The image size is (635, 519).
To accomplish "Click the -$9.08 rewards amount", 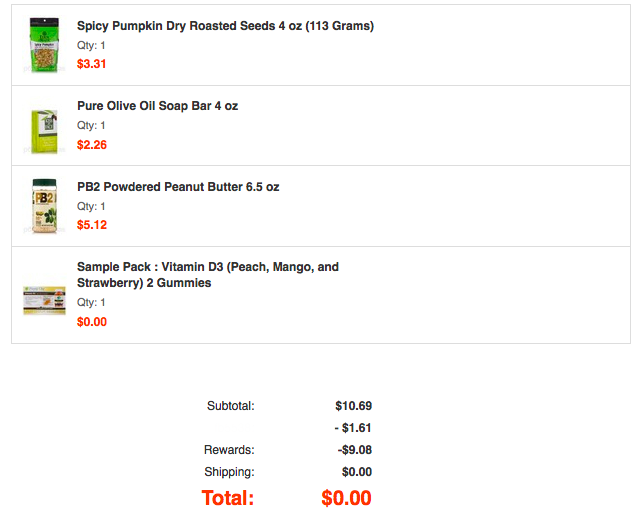I will [354, 450].
